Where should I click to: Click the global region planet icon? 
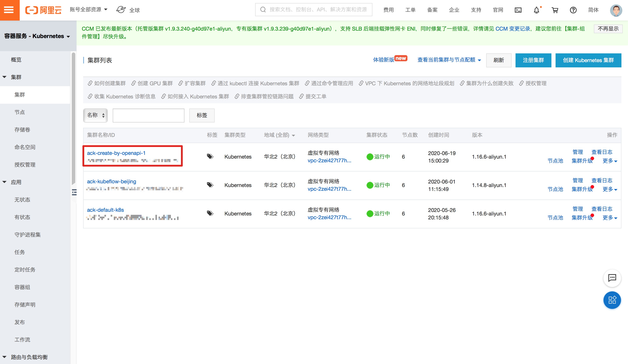pyautogui.click(x=121, y=10)
